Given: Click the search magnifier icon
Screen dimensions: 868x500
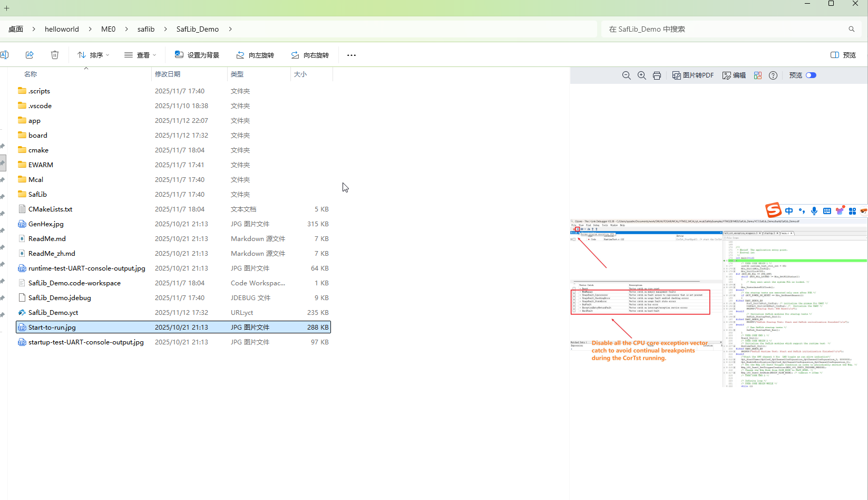Looking at the screenshot, I should (x=851, y=29).
